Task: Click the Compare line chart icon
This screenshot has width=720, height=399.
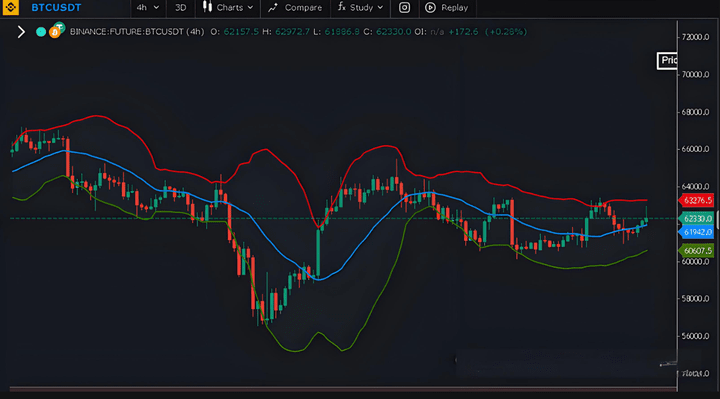Action: 273,7
